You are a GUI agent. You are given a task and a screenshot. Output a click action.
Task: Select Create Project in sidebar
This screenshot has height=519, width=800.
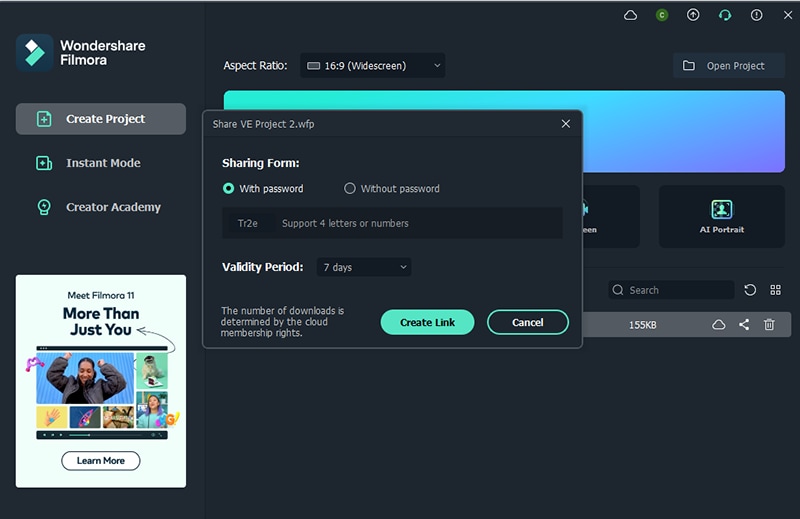[101, 119]
